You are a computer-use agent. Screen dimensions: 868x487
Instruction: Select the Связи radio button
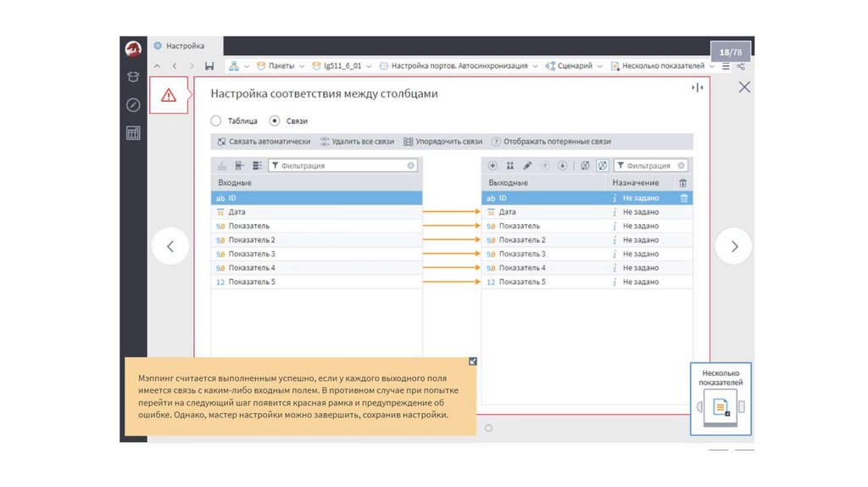point(275,121)
